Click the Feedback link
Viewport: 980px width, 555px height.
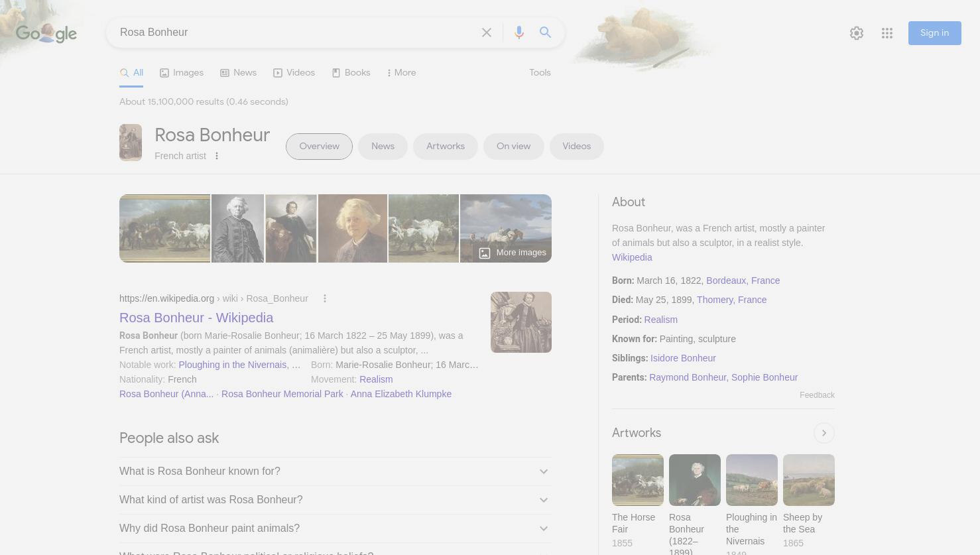point(817,395)
